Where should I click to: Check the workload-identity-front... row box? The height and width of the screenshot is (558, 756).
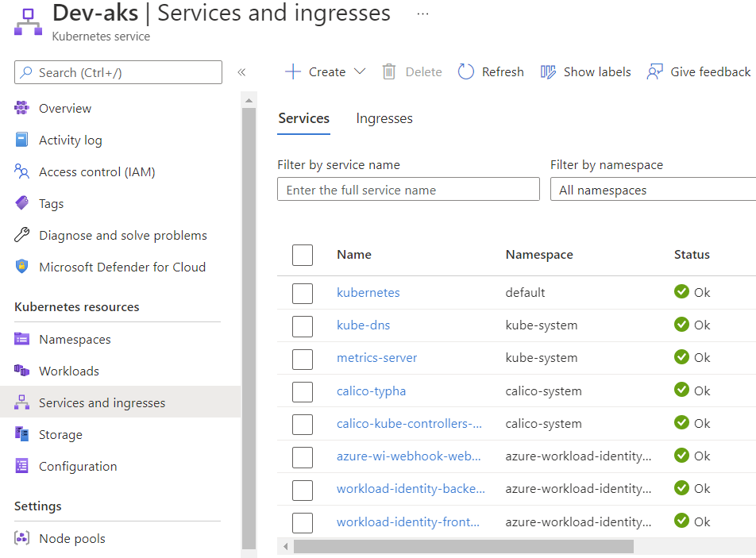(303, 523)
